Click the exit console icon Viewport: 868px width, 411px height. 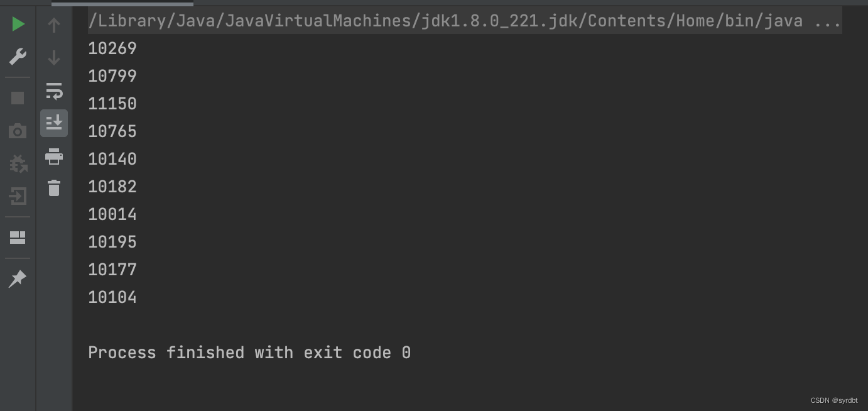pyautogui.click(x=18, y=197)
